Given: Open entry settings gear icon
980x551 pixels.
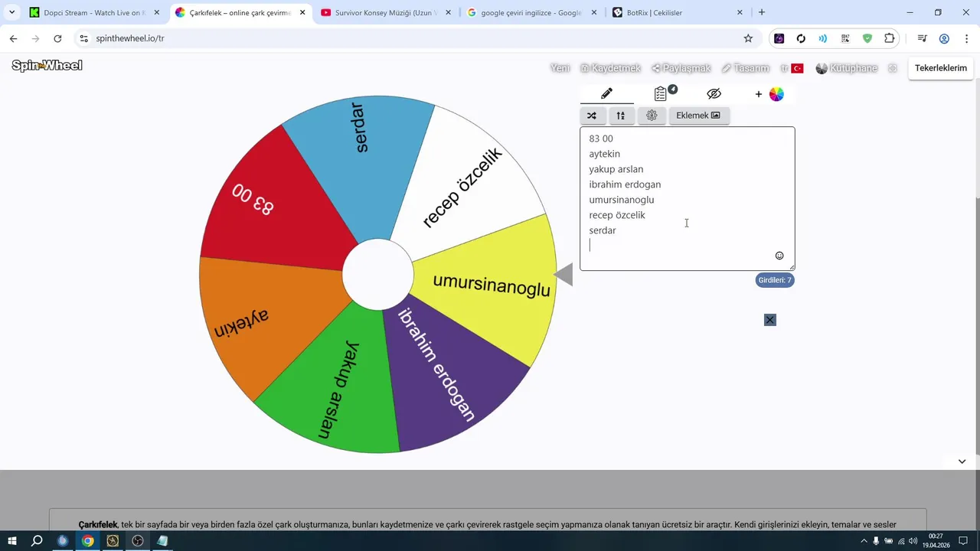Looking at the screenshot, I should (x=652, y=116).
